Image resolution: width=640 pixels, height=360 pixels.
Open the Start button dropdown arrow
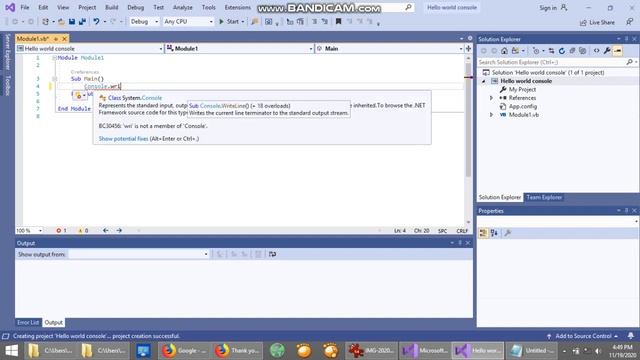[243, 22]
